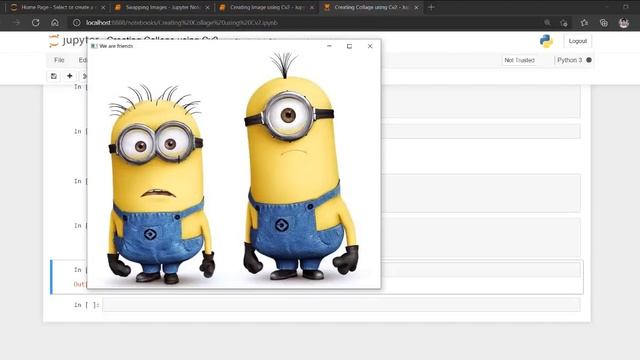Click the We are friends window title
This screenshot has width=640, height=360.
[x=116, y=46]
